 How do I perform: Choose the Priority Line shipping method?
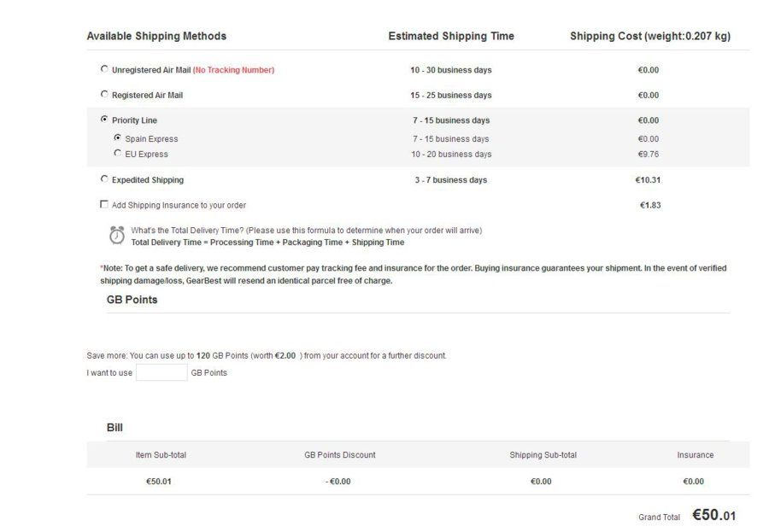(x=104, y=120)
